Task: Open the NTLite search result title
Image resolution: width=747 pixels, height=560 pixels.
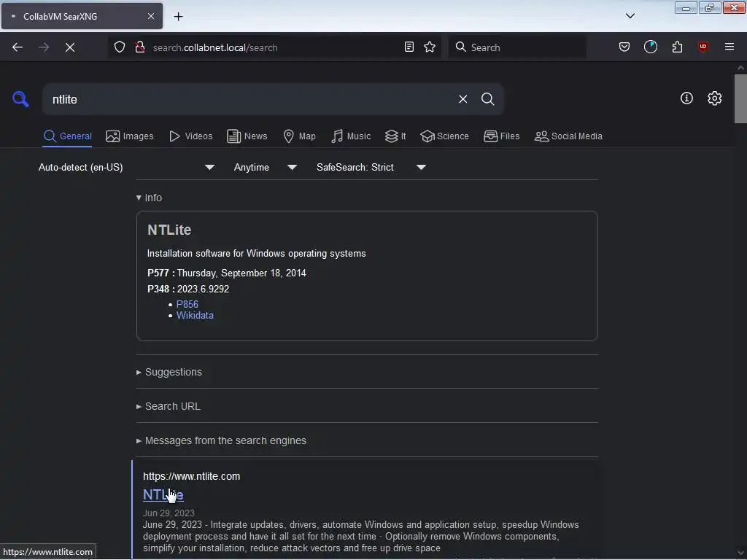Action: pyautogui.click(x=163, y=495)
